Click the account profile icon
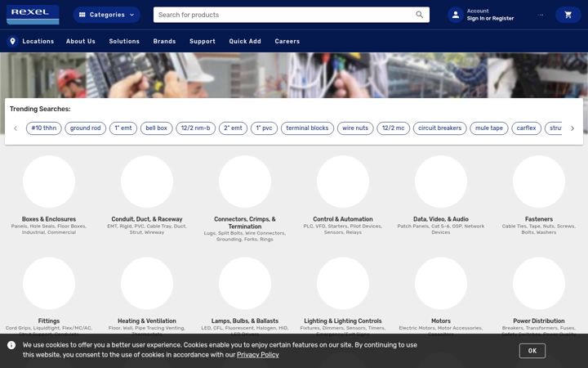The width and height of the screenshot is (588, 368). (x=456, y=15)
